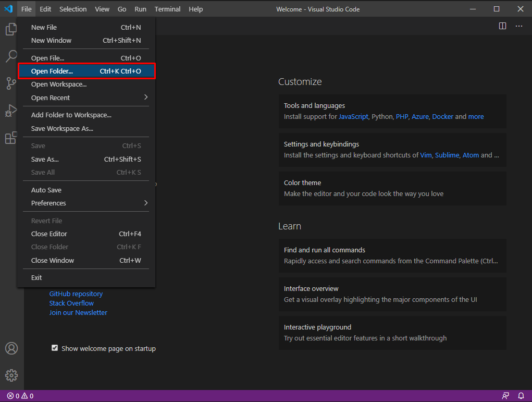Open the Selection menu

tap(73, 9)
